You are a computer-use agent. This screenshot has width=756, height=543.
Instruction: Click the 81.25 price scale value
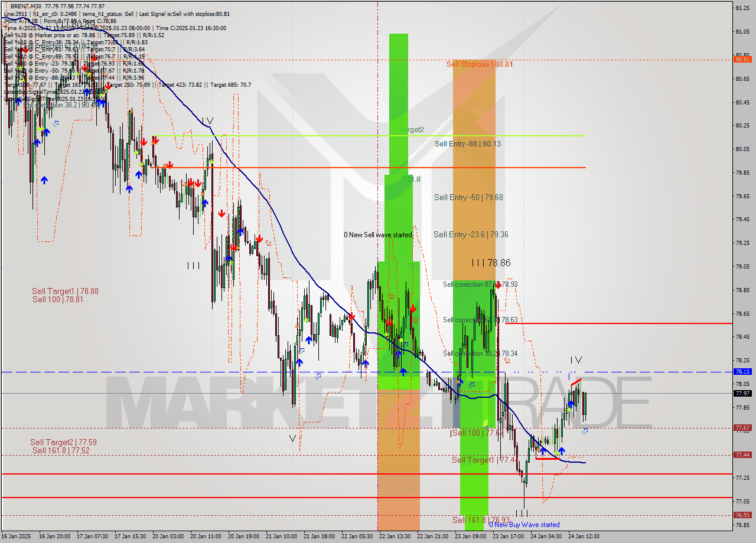click(742, 8)
